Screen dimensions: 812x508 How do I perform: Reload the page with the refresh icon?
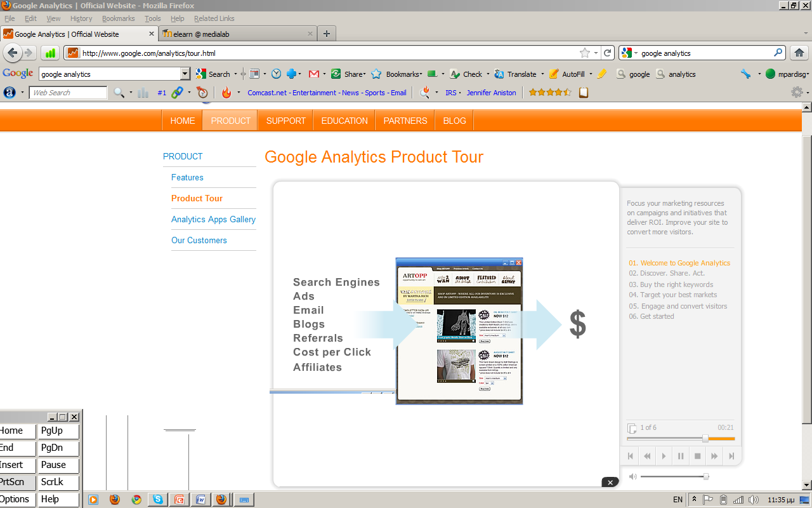click(608, 53)
